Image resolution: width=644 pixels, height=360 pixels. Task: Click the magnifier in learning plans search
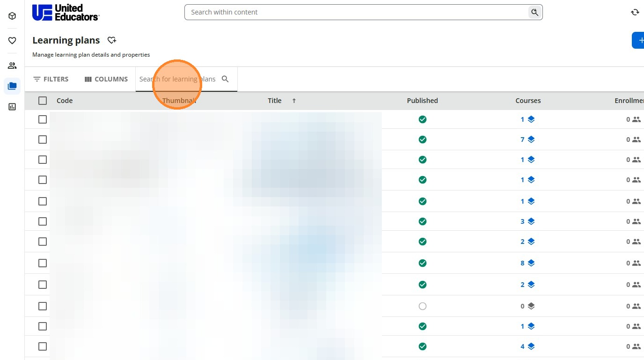[x=225, y=79]
